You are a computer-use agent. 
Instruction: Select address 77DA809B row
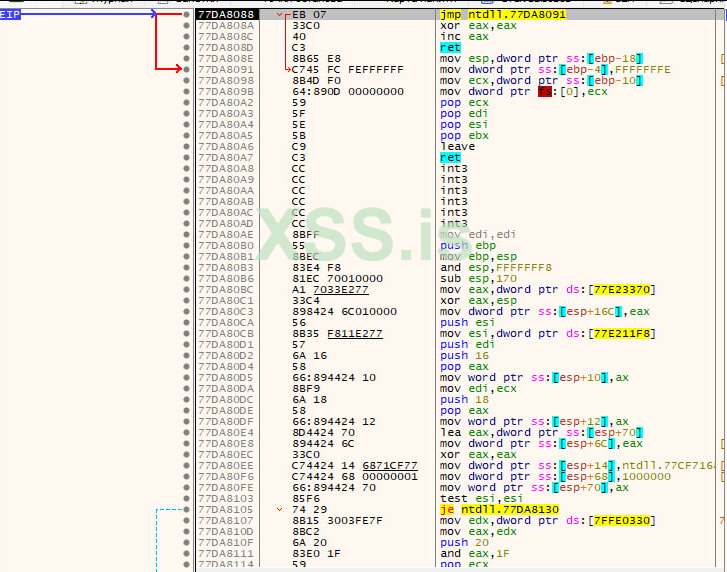pyautogui.click(x=226, y=92)
